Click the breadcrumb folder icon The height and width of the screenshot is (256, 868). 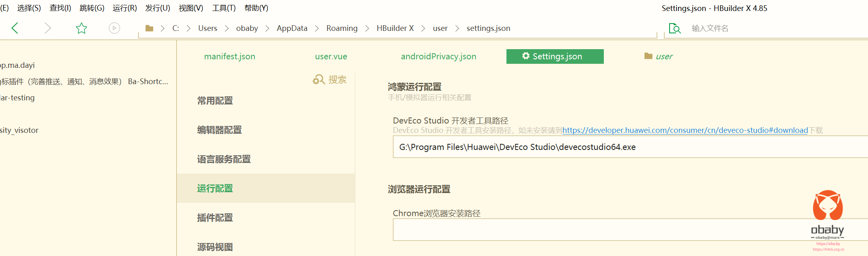[149, 28]
